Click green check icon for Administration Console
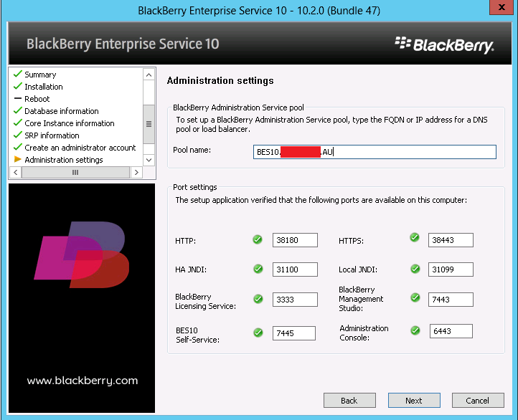The image size is (518, 420). [x=415, y=330]
